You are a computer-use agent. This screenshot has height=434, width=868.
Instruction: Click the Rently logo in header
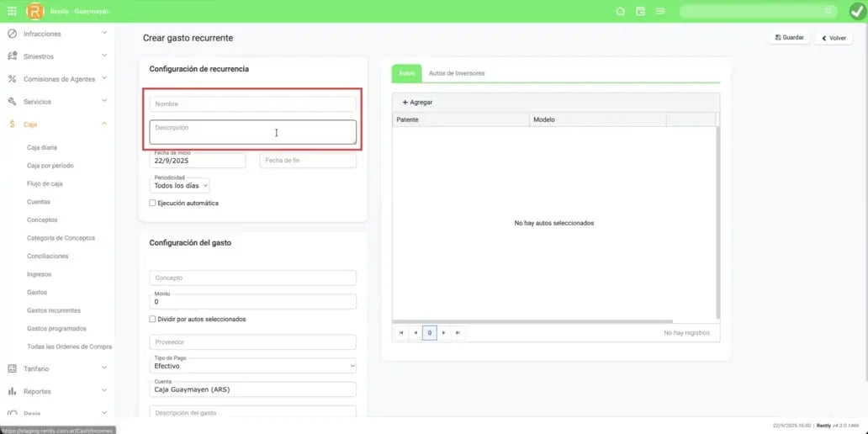pyautogui.click(x=34, y=11)
